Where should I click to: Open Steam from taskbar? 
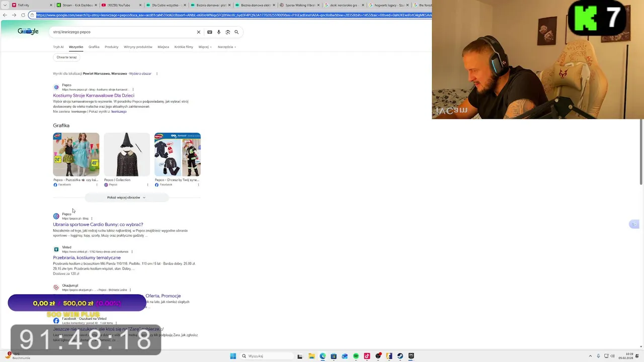[400, 356]
